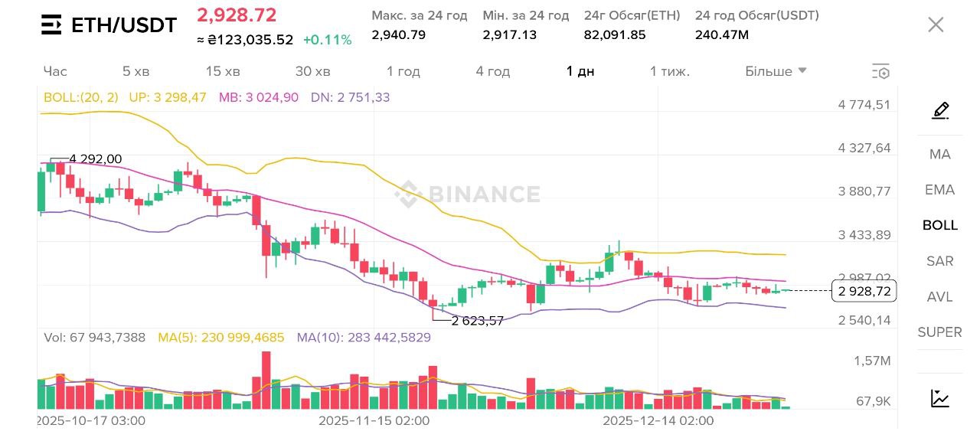Switch to the 5 хв timeframe
The height and width of the screenshot is (441, 980).
click(136, 71)
